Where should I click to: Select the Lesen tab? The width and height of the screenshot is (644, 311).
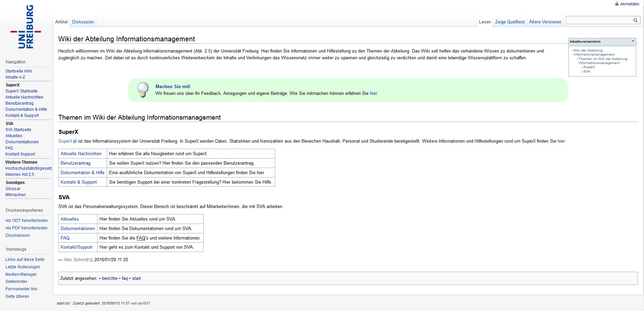485,22
